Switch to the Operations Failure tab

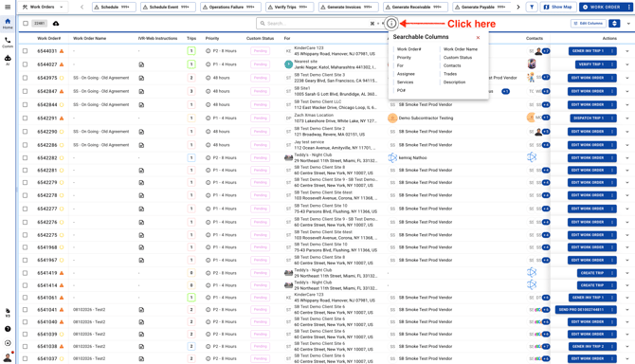pyautogui.click(x=230, y=7)
